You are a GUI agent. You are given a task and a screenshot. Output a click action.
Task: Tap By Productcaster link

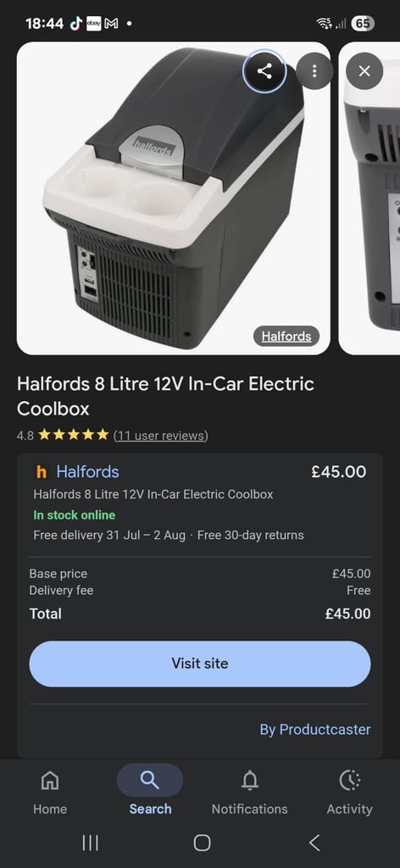315,730
